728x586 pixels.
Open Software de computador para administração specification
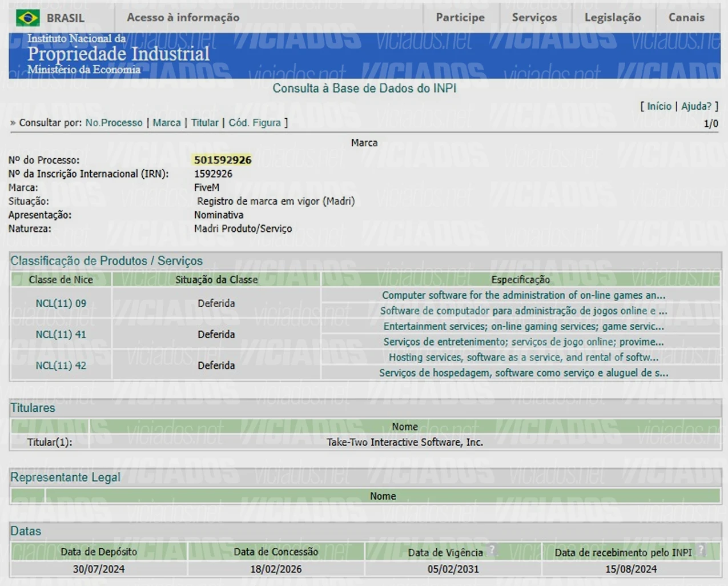524,311
